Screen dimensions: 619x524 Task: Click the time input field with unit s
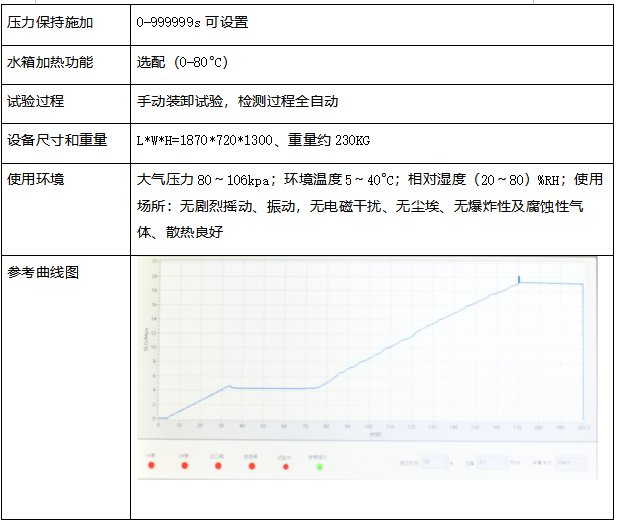pyautogui.click(x=434, y=462)
